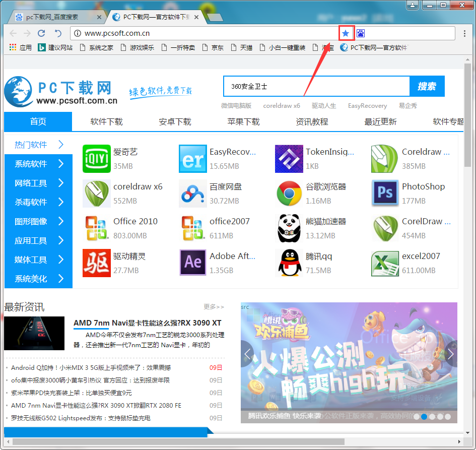Open the user profile icon in title bar
This screenshot has width=476, height=450.
413,5
